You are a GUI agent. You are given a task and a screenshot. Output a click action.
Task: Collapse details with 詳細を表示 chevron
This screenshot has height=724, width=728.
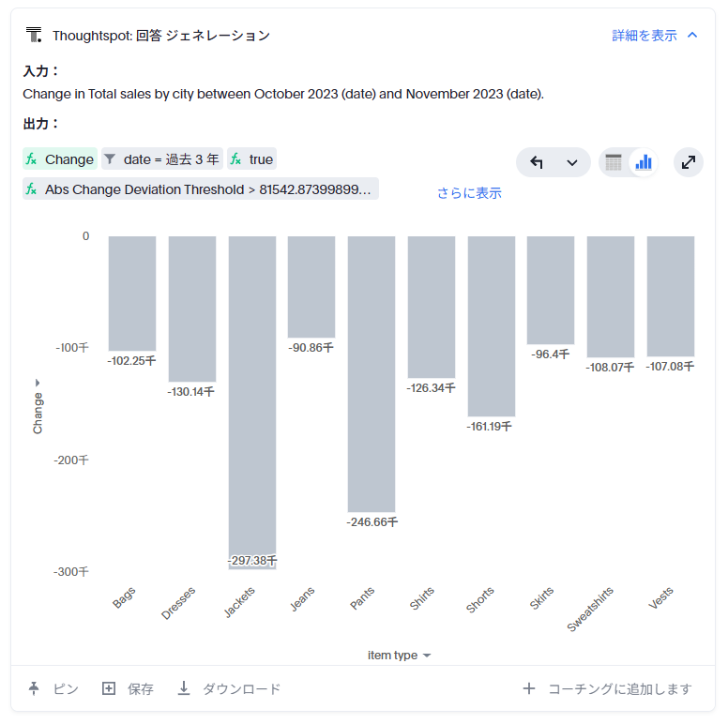(692, 36)
